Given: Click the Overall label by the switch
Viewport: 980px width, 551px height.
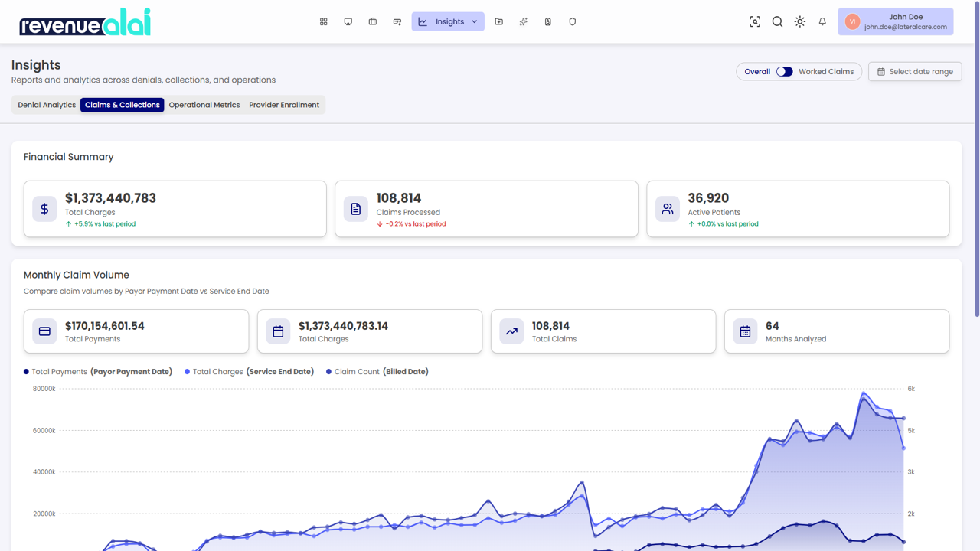Looking at the screenshot, I should click(757, 71).
